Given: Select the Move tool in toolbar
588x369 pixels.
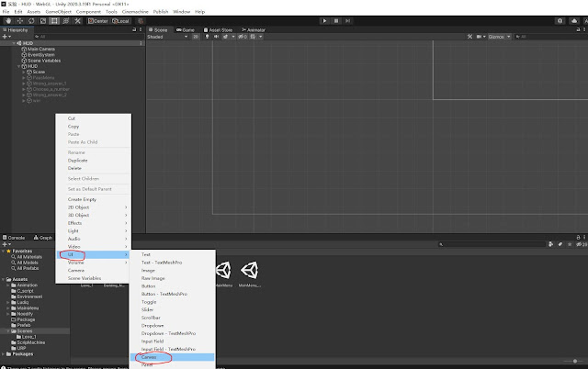Looking at the screenshot, I should click(x=20, y=21).
